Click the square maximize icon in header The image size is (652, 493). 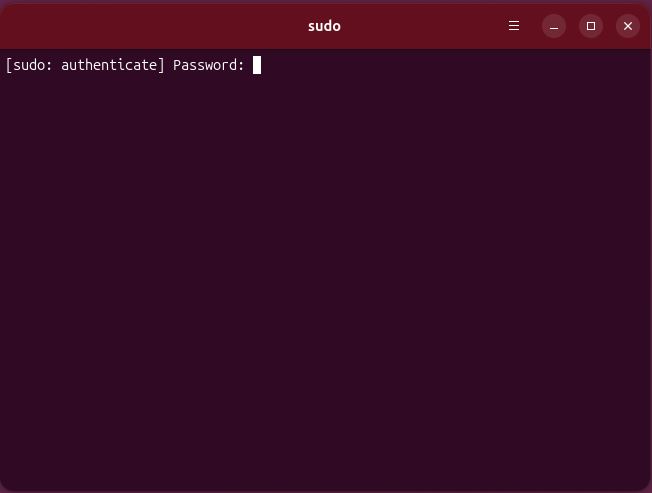(591, 26)
